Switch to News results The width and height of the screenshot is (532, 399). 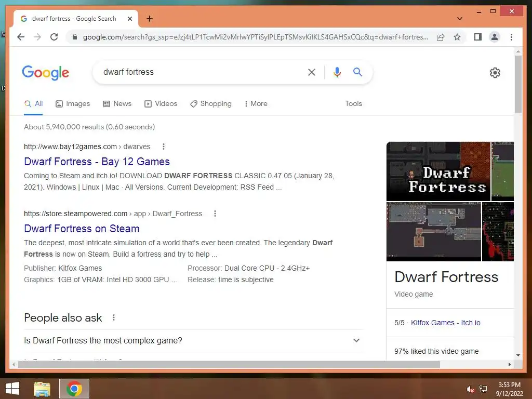point(117,104)
